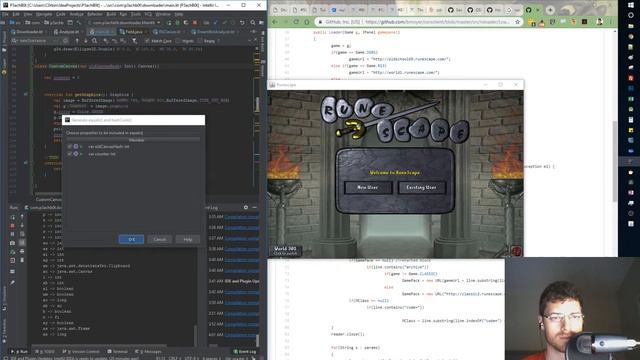Viewport: 640px width, 360px height.
Task: Click next occurrence down arrow in find bar
Action: pos(86,41)
